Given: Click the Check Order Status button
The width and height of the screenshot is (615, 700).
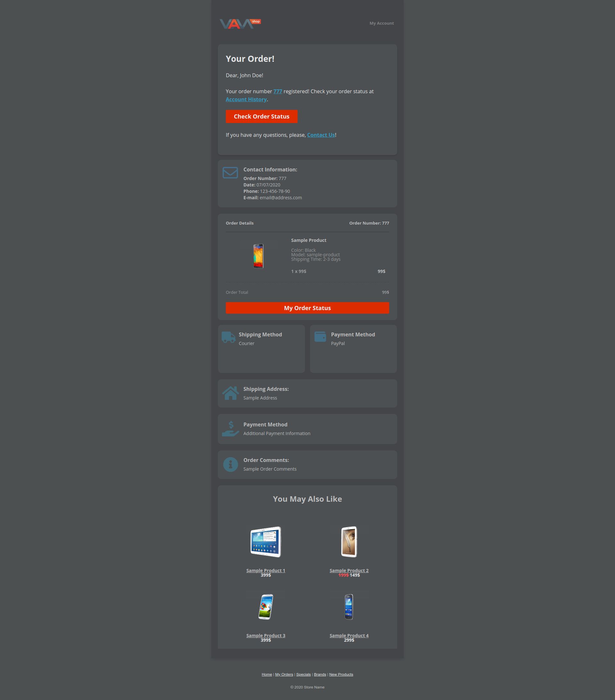Looking at the screenshot, I should (x=262, y=116).
